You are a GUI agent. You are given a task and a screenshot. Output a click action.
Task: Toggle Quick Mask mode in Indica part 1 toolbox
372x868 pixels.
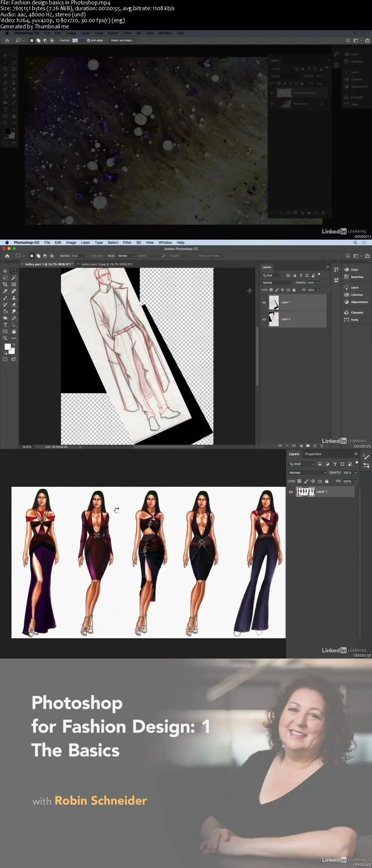(x=5, y=359)
